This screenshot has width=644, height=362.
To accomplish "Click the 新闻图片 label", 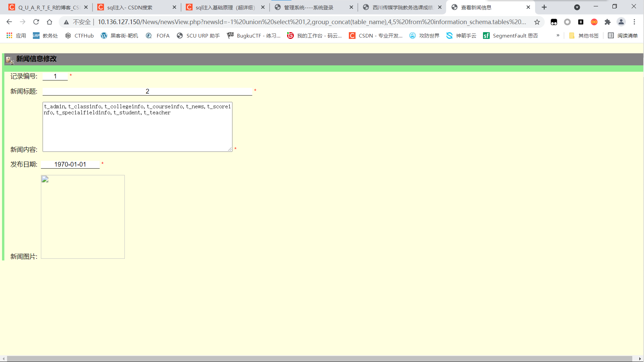I will coord(24,257).
